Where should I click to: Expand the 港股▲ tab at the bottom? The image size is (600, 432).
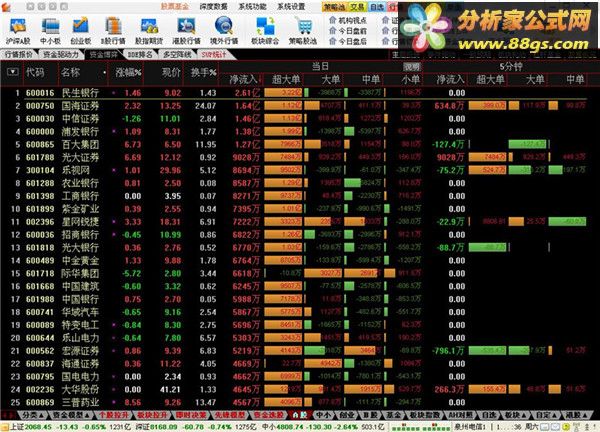[576, 415]
